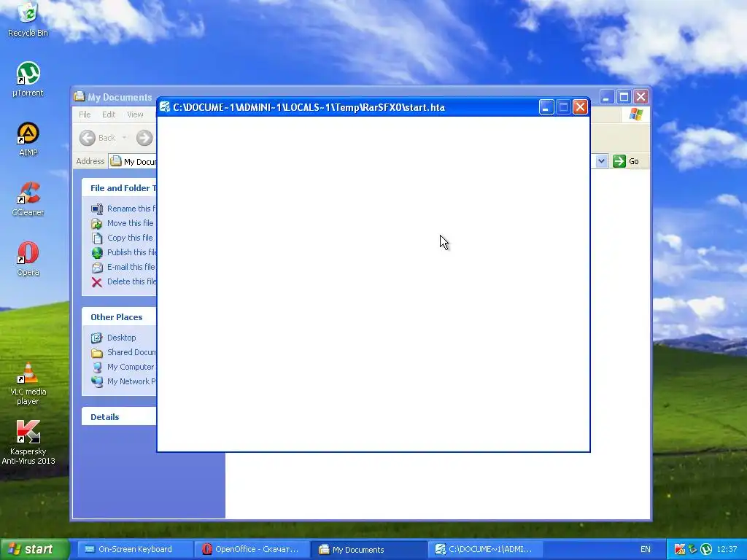Open the Back history dropdown arrow
This screenshot has height=560, width=747.
(124, 138)
